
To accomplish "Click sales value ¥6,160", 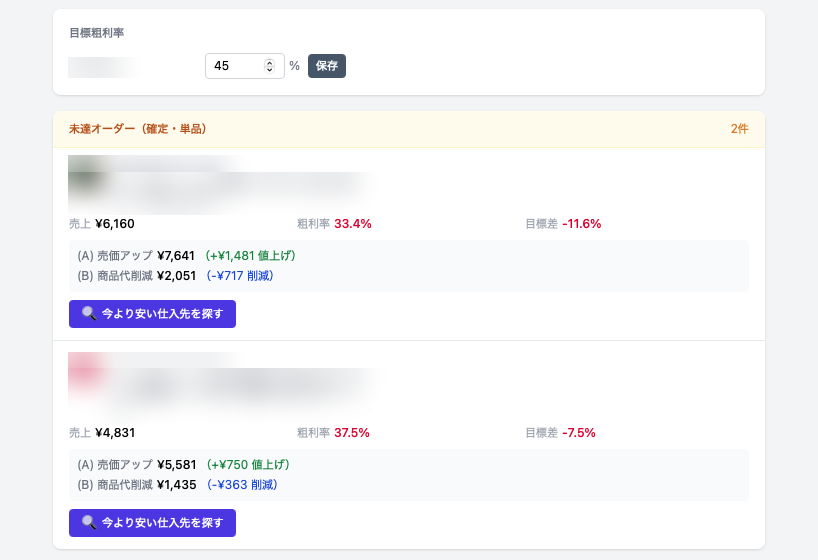I will (115, 224).
